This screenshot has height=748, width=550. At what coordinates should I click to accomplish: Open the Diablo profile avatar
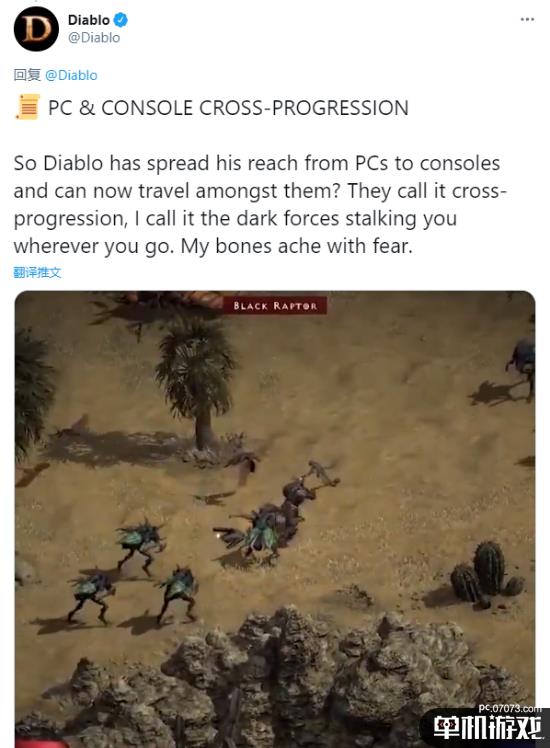tap(36, 29)
